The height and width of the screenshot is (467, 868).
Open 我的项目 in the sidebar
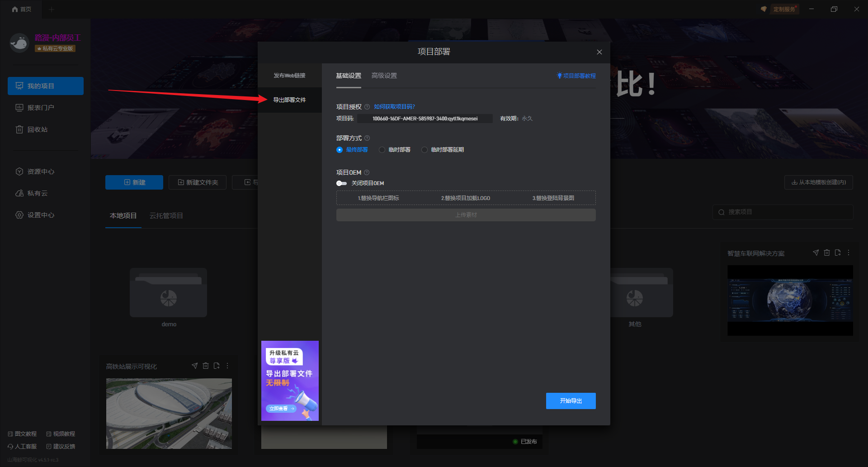(x=46, y=86)
